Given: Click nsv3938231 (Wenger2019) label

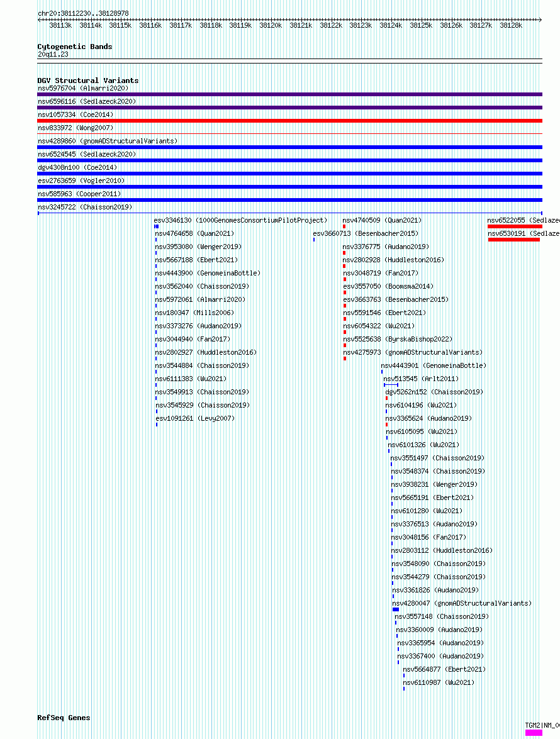Looking at the screenshot, I should click(434, 484).
